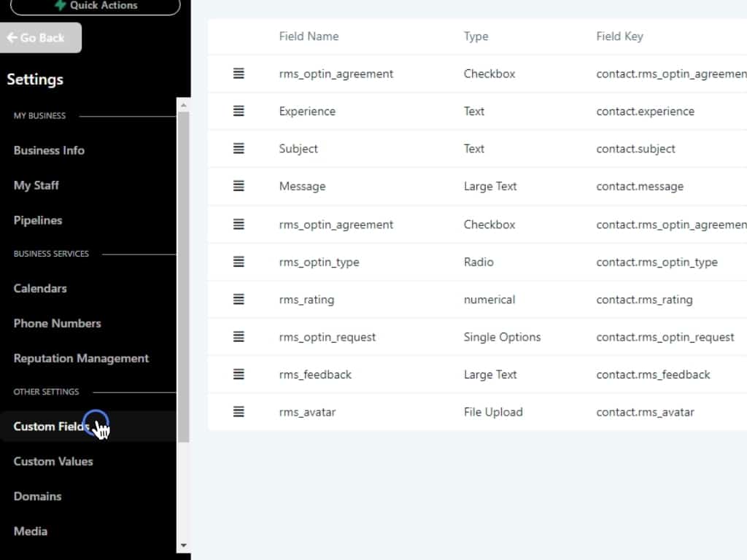
Task: Click the reorder icon beside rms_feedback
Action: pyautogui.click(x=239, y=374)
